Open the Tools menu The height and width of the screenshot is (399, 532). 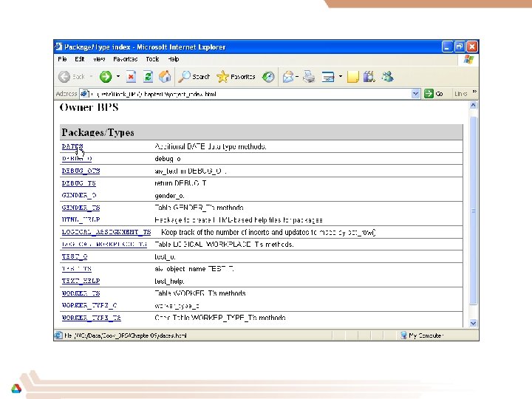tap(152, 59)
